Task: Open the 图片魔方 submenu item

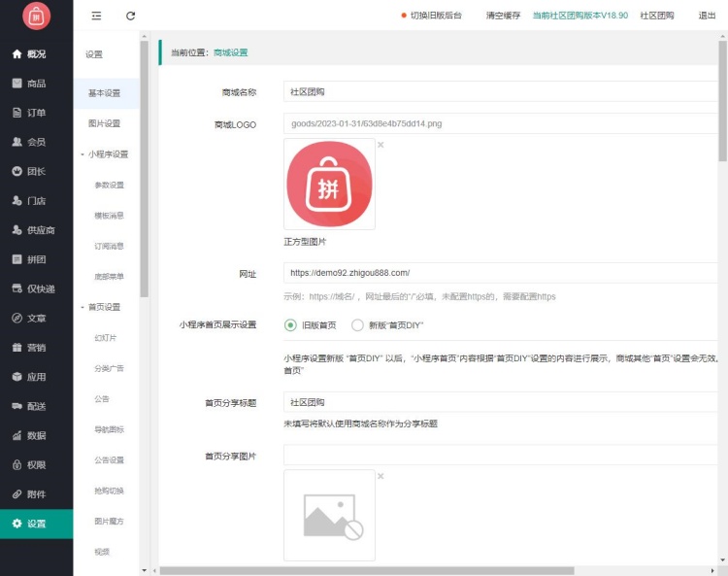Action: [x=109, y=522]
